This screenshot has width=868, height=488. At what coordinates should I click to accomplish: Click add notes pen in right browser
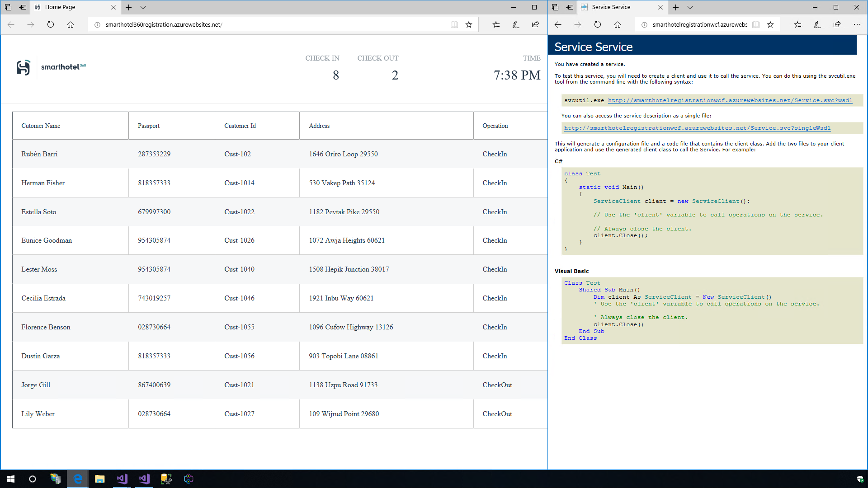(817, 25)
